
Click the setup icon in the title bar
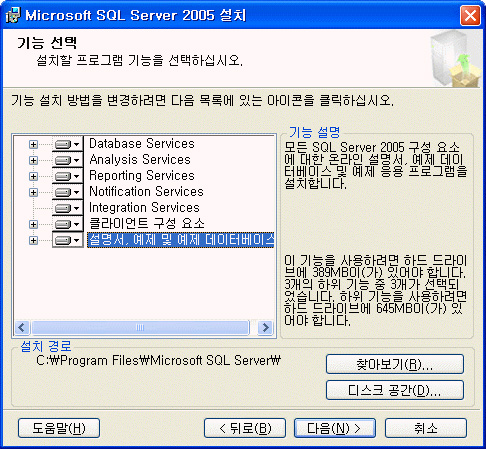pos(13,15)
